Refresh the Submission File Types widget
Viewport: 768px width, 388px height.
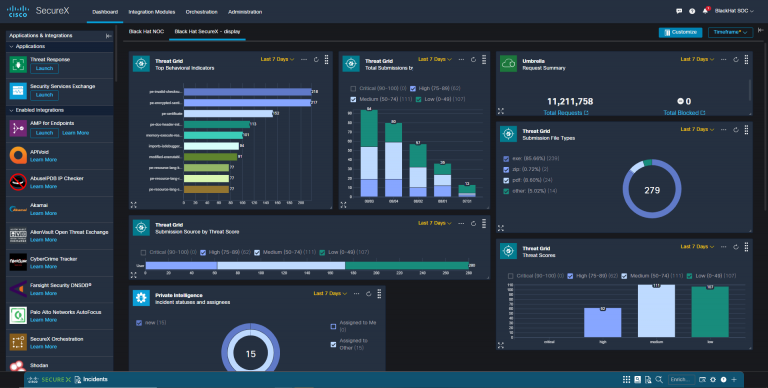coord(736,129)
